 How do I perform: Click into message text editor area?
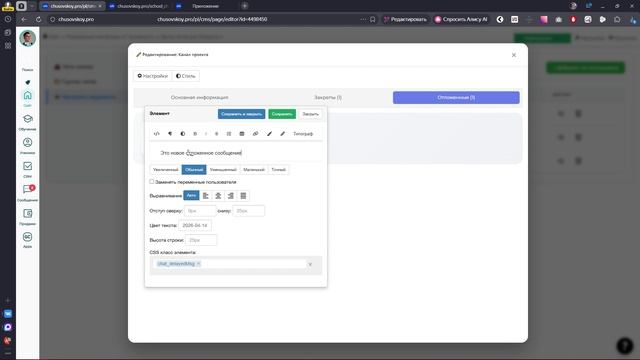(236, 153)
